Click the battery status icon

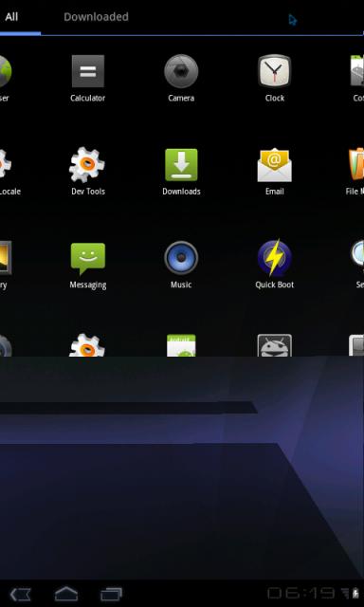click(355, 593)
